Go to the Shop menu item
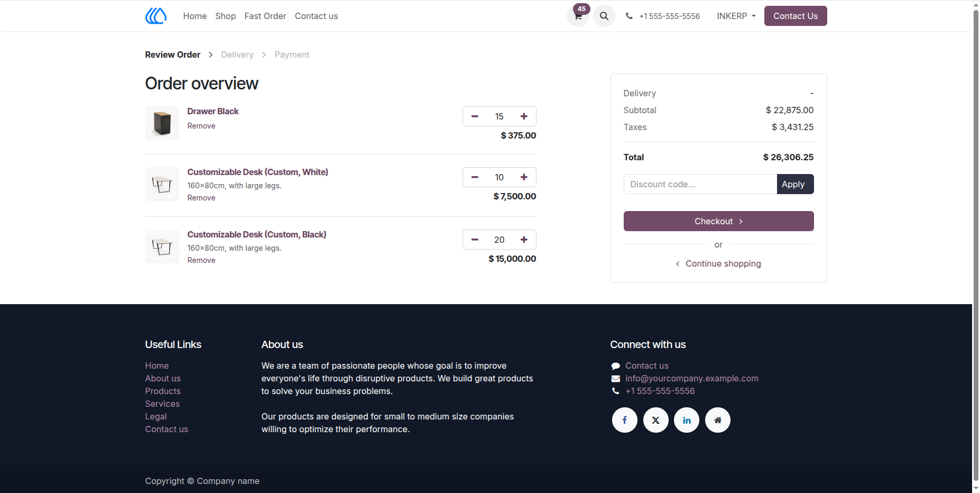 [226, 16]
